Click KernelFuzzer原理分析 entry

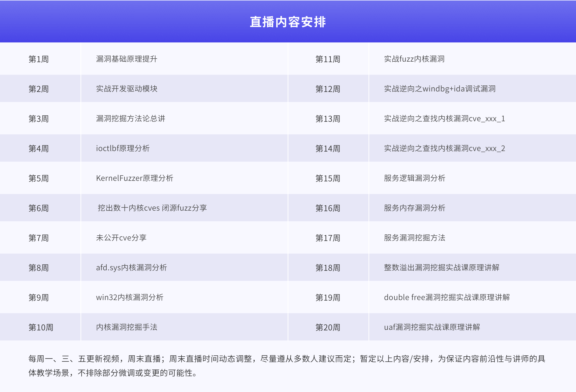[x=134, y=178]
